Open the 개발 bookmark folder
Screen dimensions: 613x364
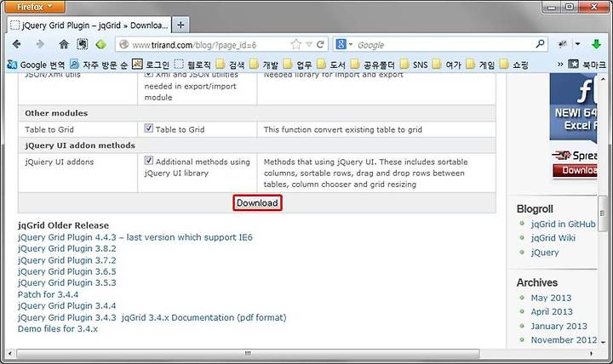[264, 65]
